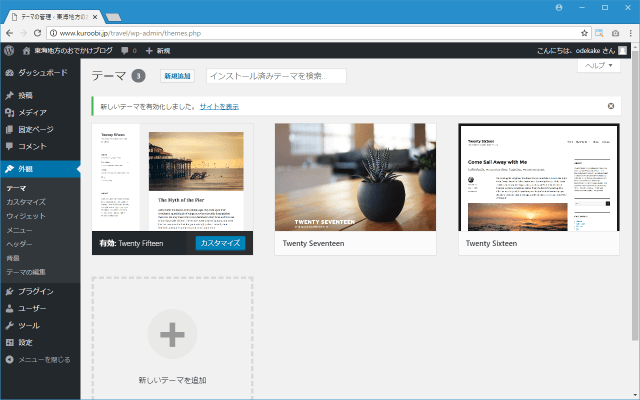640x400 pixels.
Task: Click the ツール wrench icon
Action: [x=9, y=326]
